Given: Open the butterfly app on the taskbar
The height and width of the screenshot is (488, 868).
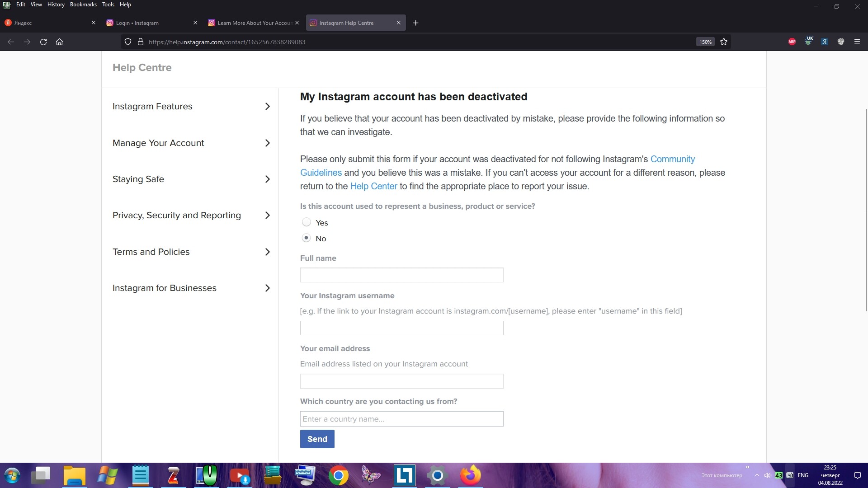Looking at the screenshot, I should (371, 475).
